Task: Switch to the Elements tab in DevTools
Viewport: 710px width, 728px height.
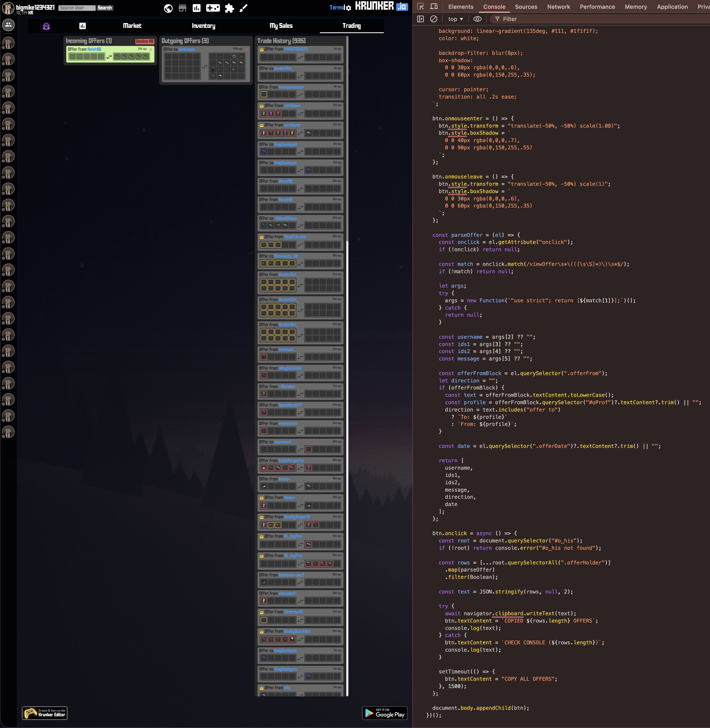Action: pos(461,7)
